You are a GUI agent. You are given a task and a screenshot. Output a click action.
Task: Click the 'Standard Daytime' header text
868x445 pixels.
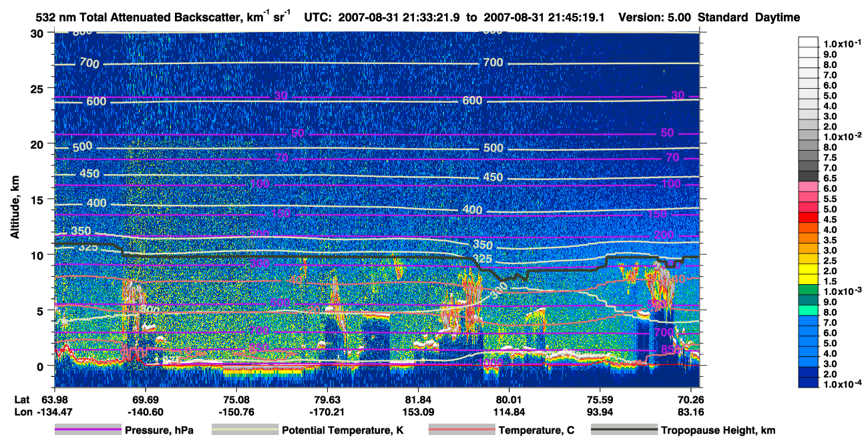(749, 17)
